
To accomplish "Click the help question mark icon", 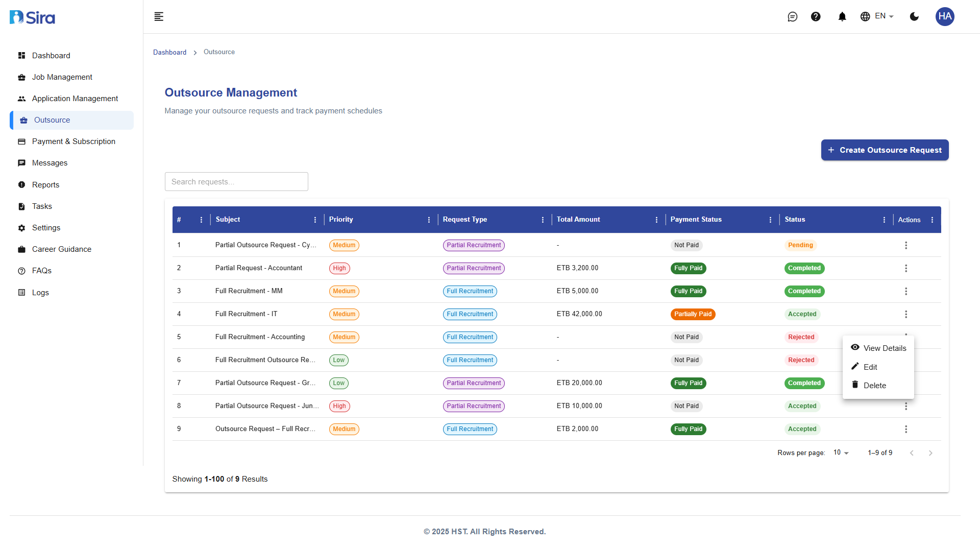I will tap(816, 17).
